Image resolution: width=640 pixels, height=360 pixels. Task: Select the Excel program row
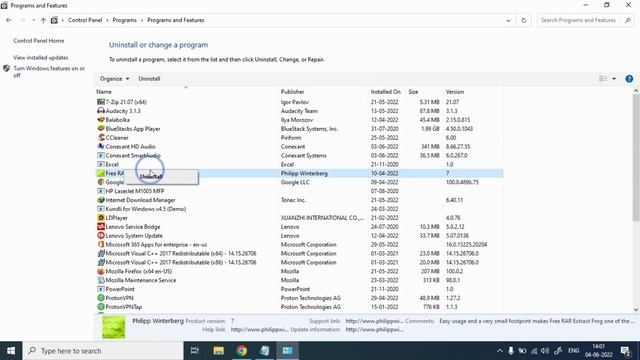click(x=300, y=164)
